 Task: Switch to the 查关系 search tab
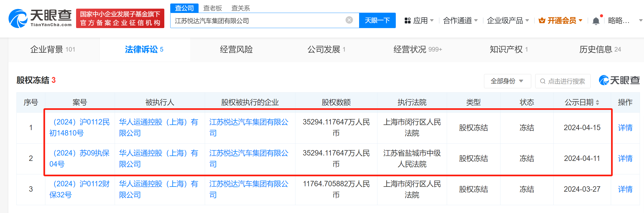240,8
